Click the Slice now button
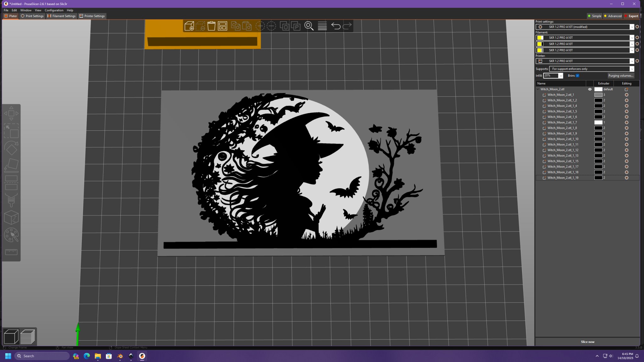 pyautogui.click(x=587, y=342)
